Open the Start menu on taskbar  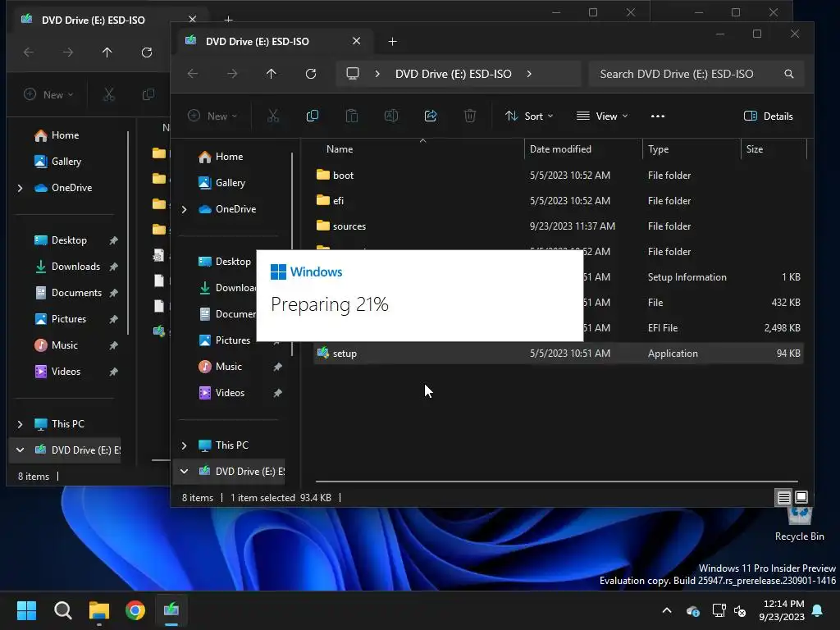tap(26, 610)
